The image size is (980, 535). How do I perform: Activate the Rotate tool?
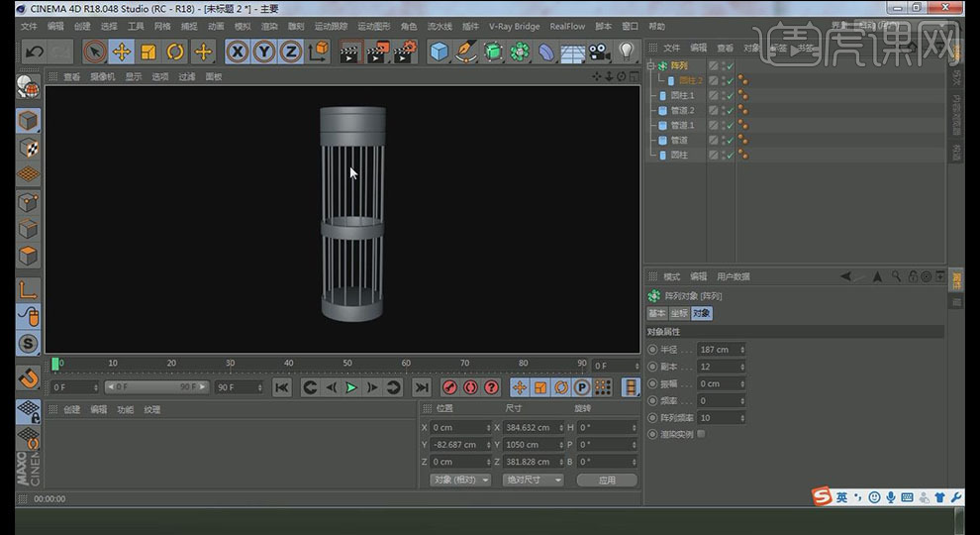175,52
